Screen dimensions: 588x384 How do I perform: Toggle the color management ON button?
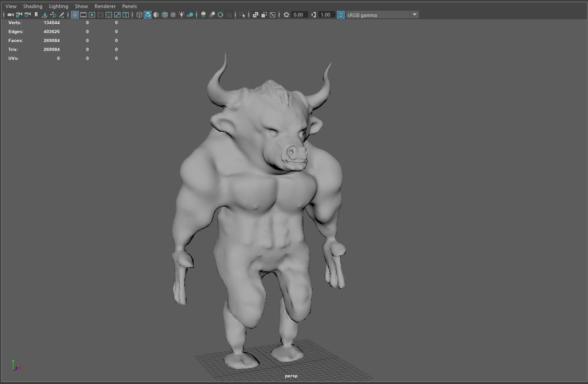341,15
